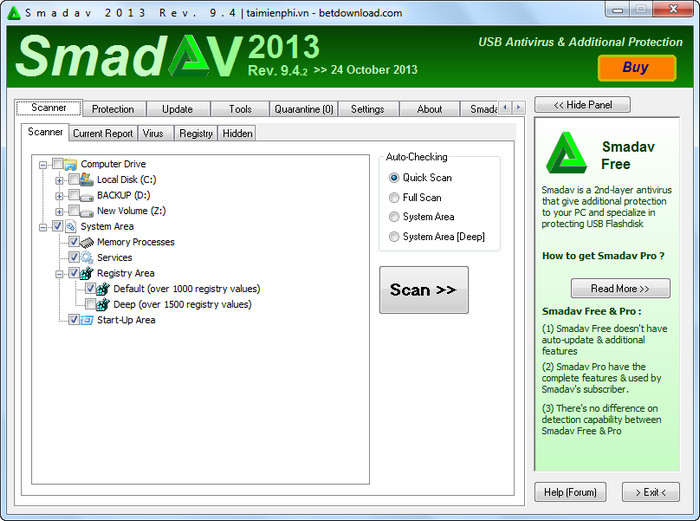The width and height of the screenshot is (700, 521).
Task: Click the Smadav logo icon in title bar
Action: click(14, 13)
